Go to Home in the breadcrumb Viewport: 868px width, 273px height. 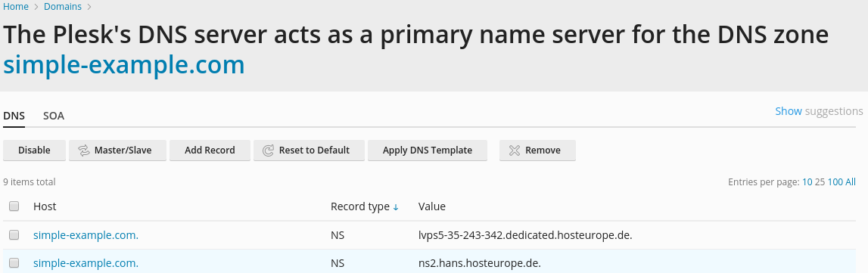[x=15, y=7]
